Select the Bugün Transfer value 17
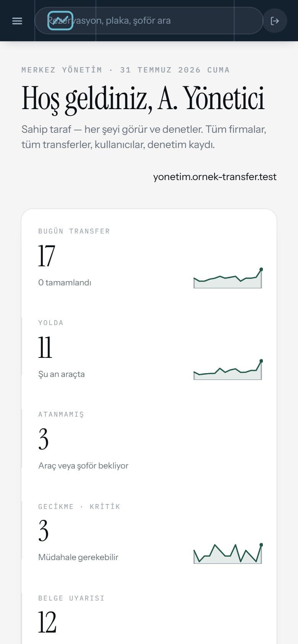Image resolution: width=298 pixels, height=644 pixels. point(47,256)
